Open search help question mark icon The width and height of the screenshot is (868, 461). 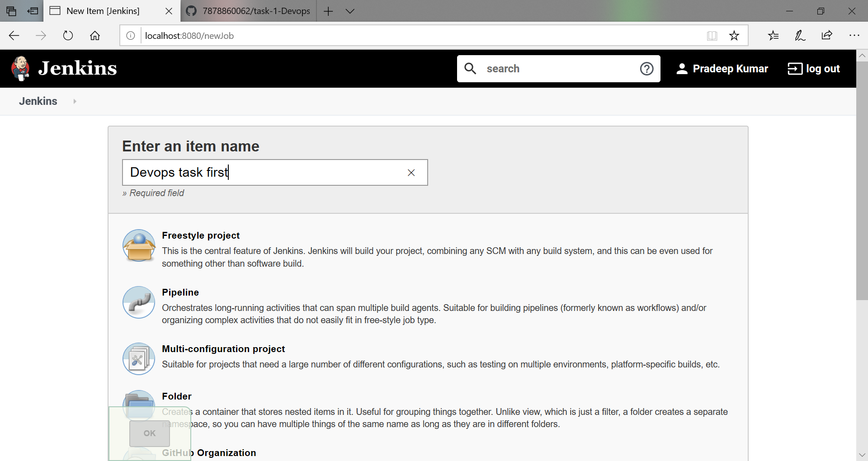(x=646, y=69)
